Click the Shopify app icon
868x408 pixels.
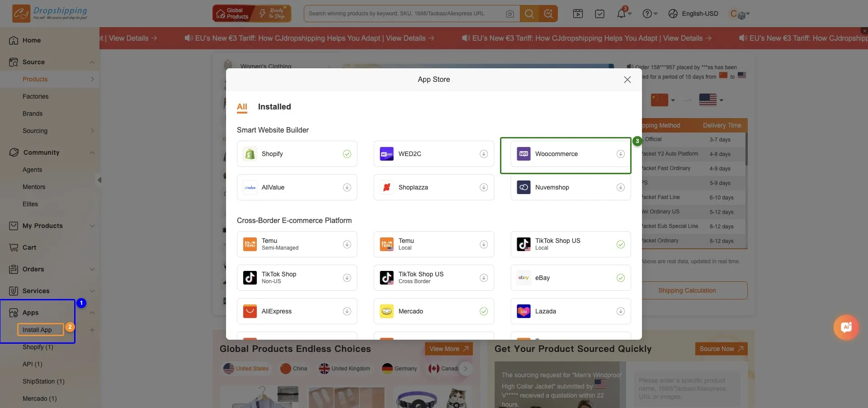pos(250,154)
